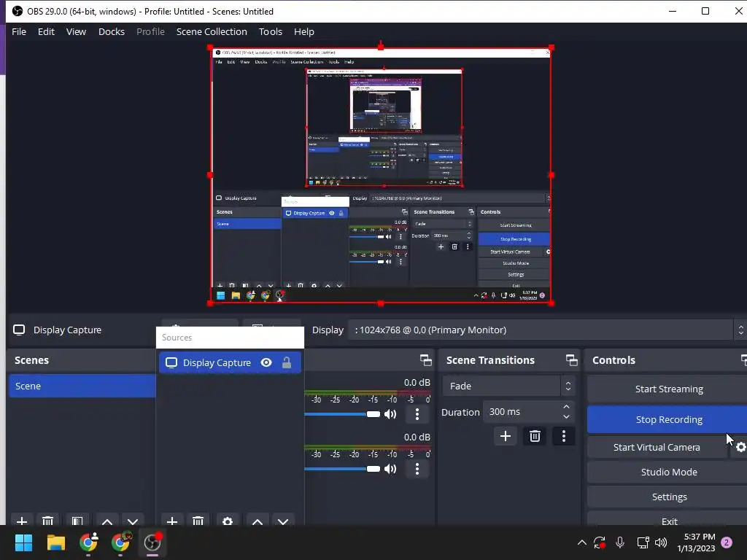The width and height of the screenshot is (747, 560).
Task: Click the monitor icon beside Display Capture in source toolbar
Action: 19,330
